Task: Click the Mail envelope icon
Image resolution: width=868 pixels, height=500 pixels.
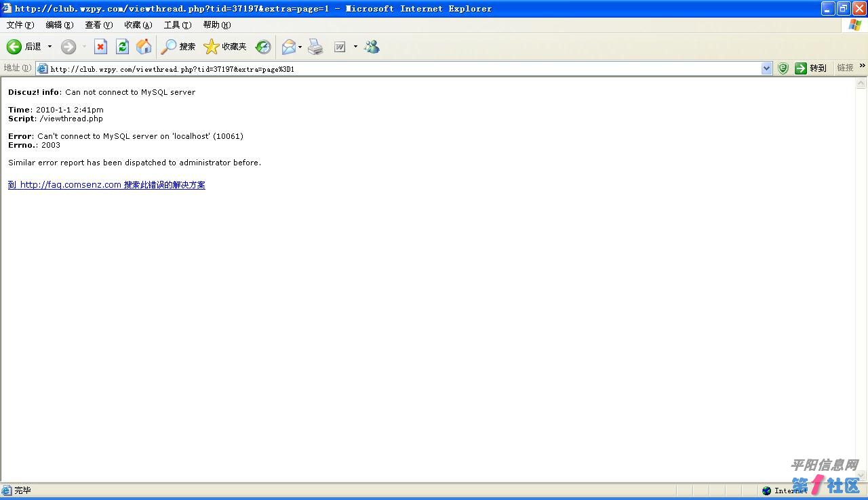Action: 288,47
